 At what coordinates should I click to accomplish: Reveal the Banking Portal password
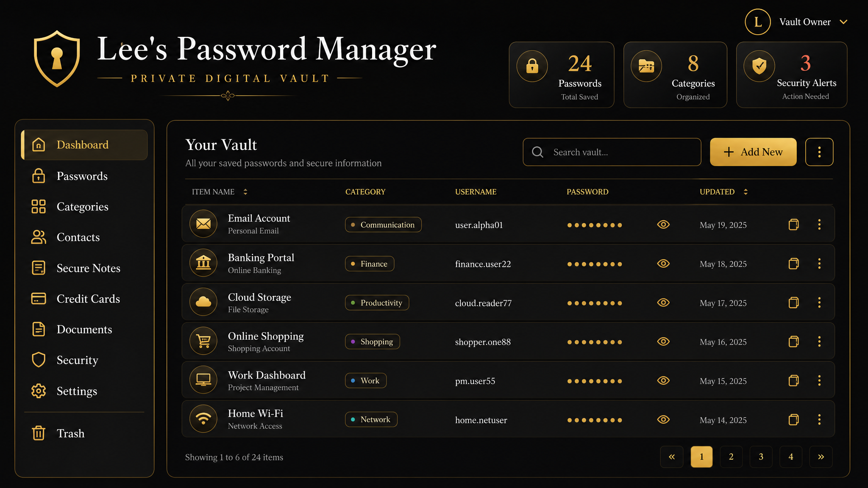click(663, 263)
